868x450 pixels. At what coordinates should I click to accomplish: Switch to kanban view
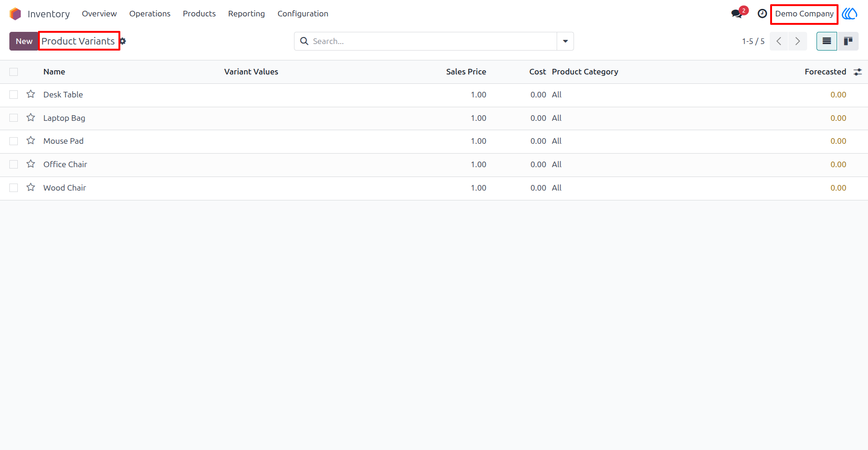click(x=848, y=41)
